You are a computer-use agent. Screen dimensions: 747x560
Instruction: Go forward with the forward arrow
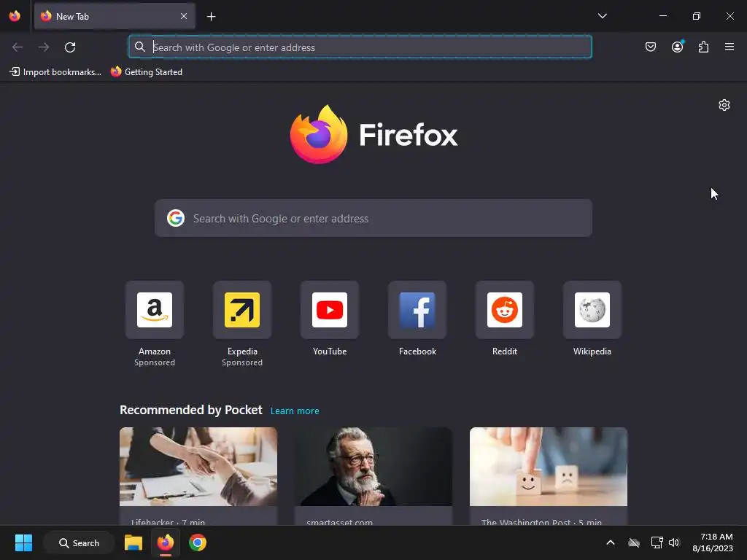44,47
